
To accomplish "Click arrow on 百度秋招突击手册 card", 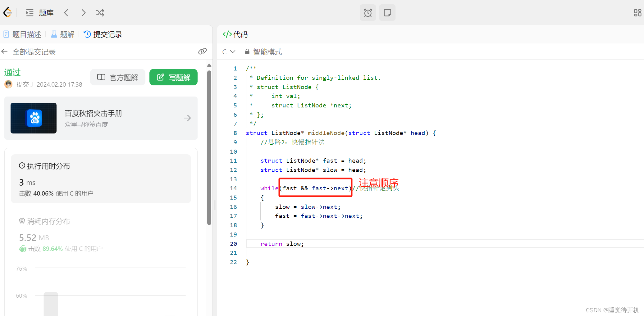I will point(187,118).
